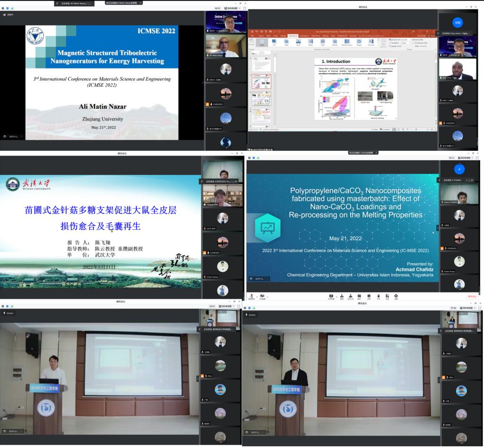Toggle fullscreen icon in Chafidz meeting window
The width and height of the screenshot is (484, 448).
(477, 158)
